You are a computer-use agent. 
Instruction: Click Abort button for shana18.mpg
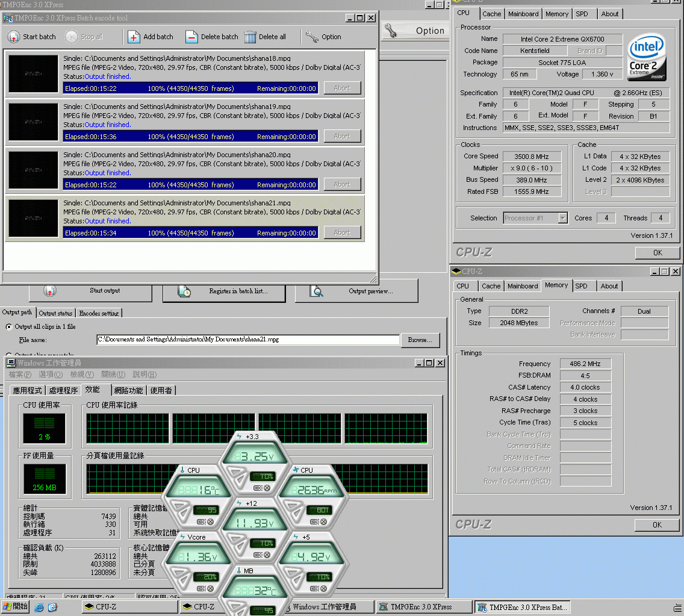(x=342, y=88)
